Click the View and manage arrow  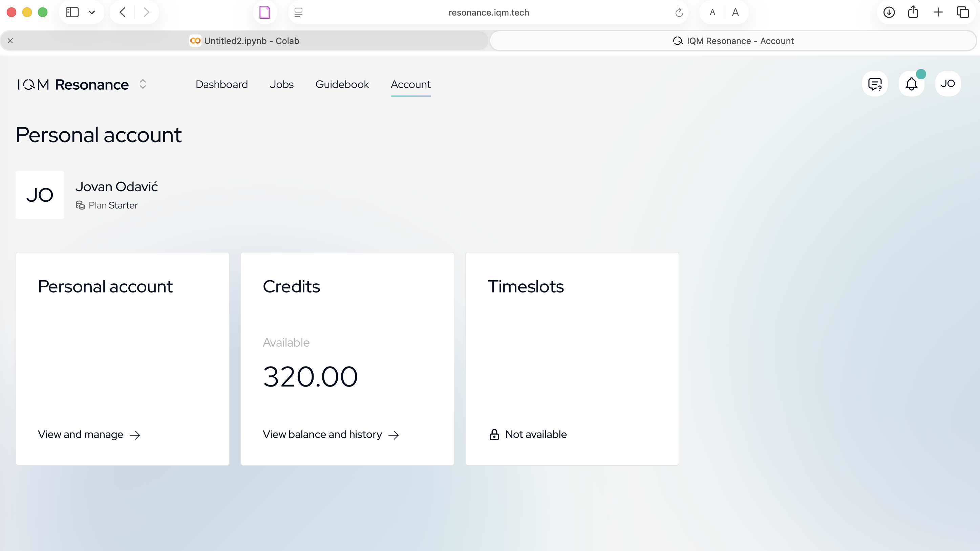point(135,435)
